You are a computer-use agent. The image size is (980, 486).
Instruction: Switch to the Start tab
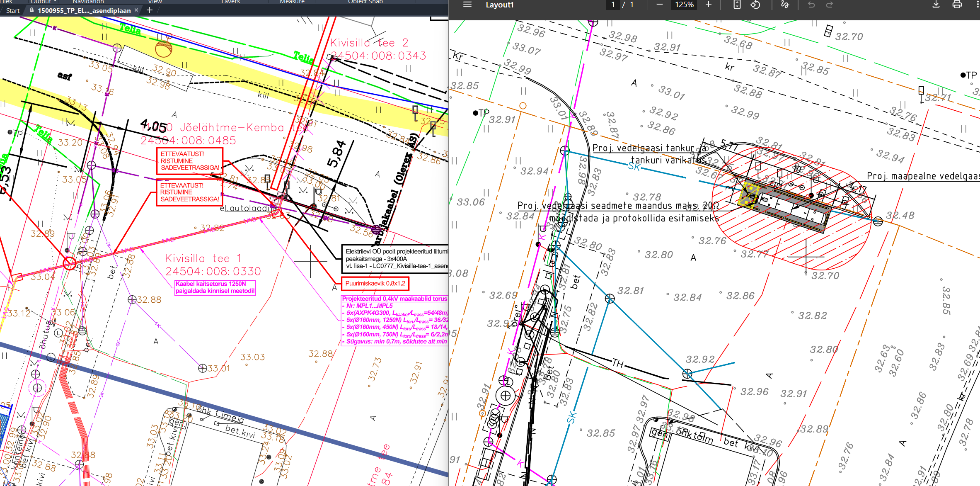(x=13, y=10)
